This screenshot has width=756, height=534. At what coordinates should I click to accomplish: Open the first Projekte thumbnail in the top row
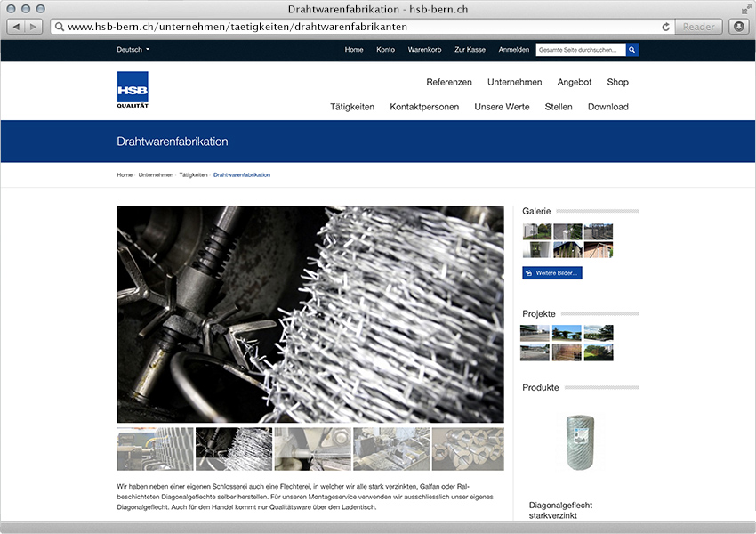click(535, 334)
